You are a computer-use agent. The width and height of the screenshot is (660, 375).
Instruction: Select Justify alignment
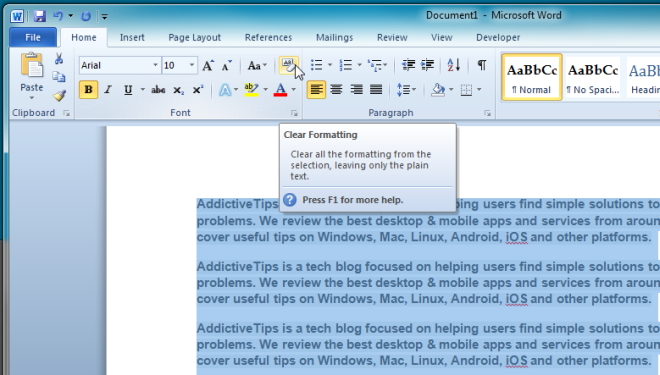[x=376, y=90]
